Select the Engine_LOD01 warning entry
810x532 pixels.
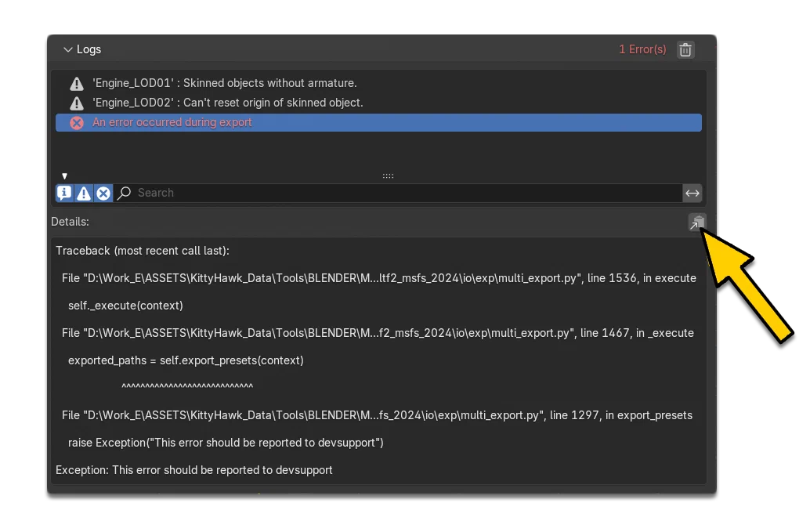(378, 83)
